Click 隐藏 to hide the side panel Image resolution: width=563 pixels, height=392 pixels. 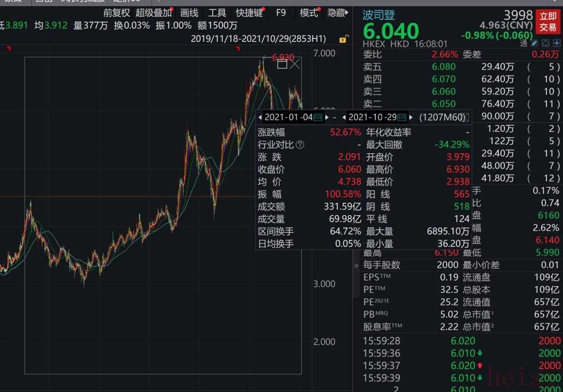tap(337, 13)
